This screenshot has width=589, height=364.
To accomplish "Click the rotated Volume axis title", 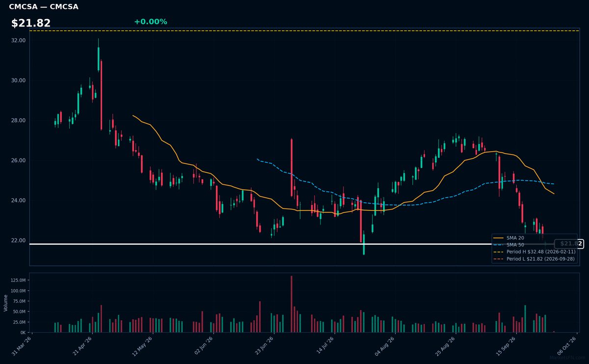I will tap(6, 303).
